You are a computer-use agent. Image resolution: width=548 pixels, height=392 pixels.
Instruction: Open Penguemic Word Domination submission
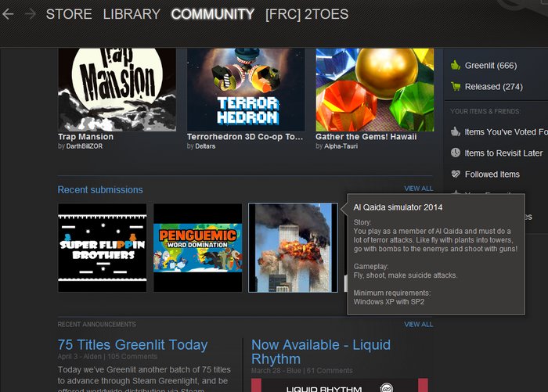tap(198, 248)
